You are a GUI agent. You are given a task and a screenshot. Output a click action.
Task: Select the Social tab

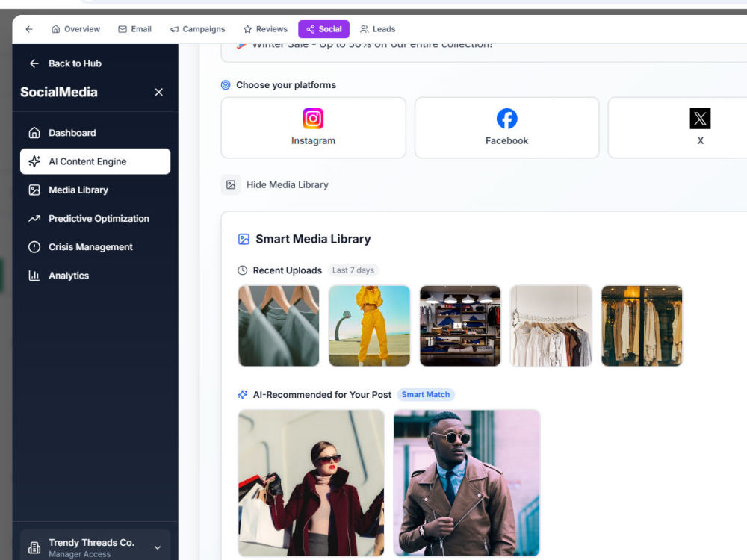coord(324,29)
